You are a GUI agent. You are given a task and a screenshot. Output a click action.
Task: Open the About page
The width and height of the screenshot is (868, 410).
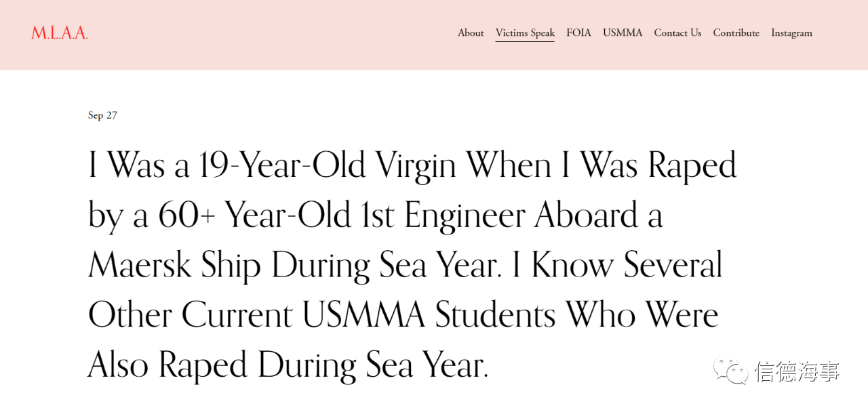point(471,33)
